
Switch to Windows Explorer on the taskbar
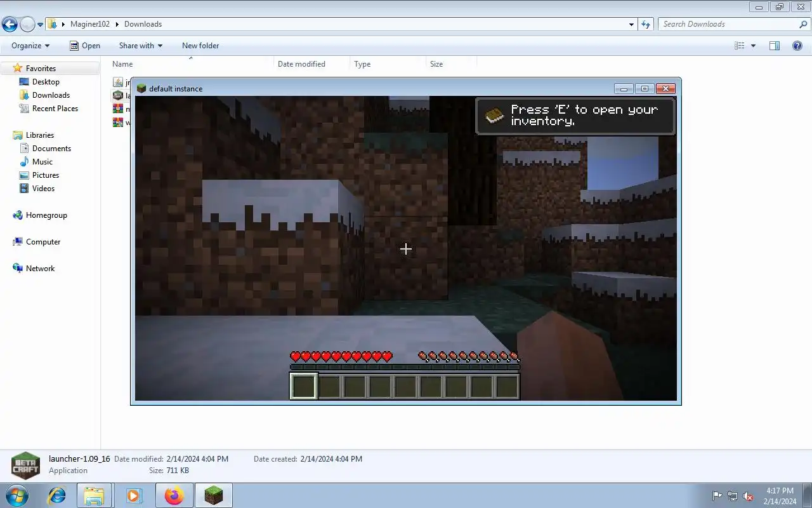94,495
